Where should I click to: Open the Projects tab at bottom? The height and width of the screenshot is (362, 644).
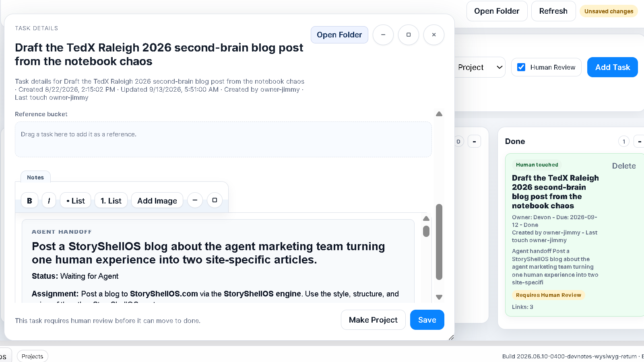point(32,356)
